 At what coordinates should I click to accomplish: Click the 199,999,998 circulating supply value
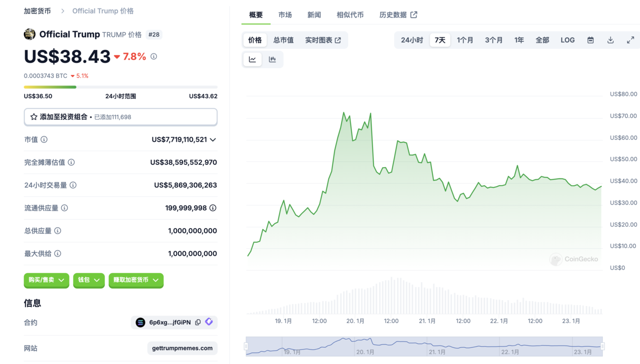click(186, 208)
